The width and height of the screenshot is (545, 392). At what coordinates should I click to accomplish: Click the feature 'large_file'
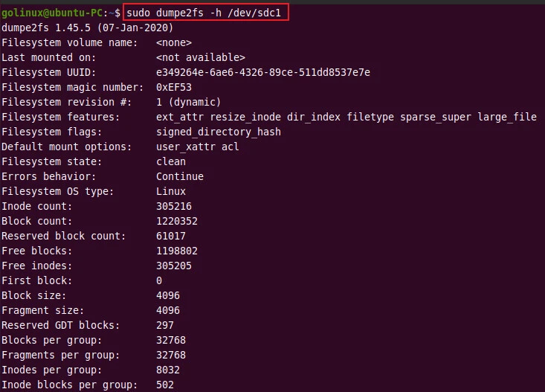coord(507,118)
